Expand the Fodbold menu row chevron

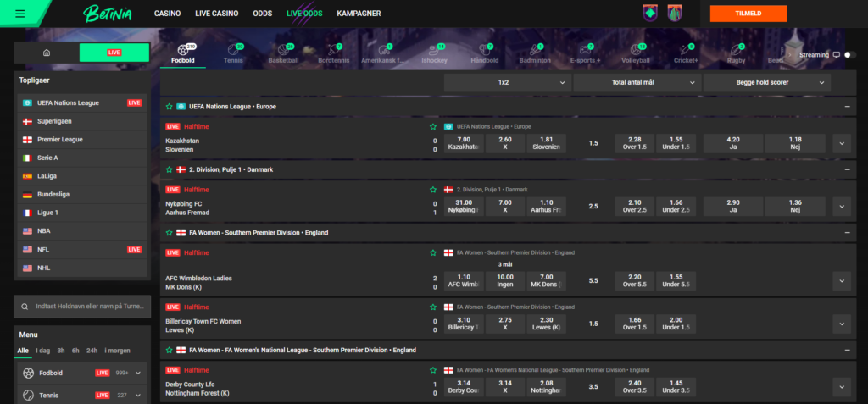pos(138,373)
